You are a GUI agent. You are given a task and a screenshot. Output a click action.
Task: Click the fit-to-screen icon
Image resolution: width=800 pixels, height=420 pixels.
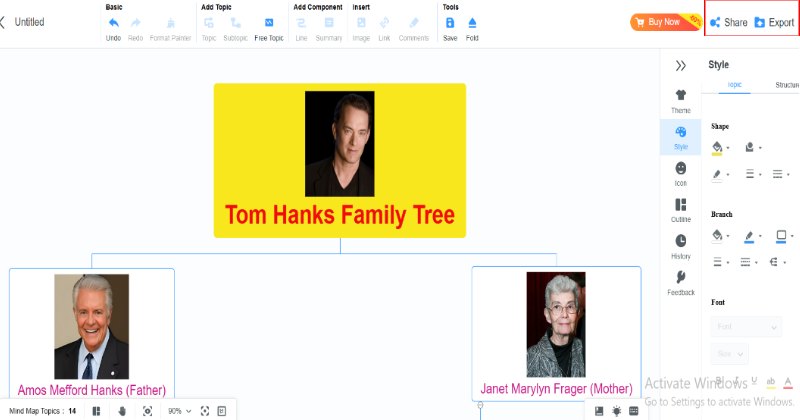(x=205, y=411)
